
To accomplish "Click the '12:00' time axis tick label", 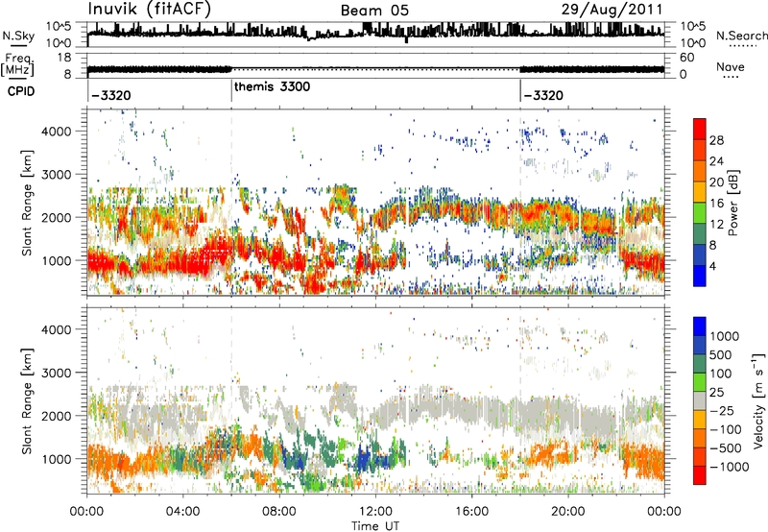I will click(x=375, y=512).
